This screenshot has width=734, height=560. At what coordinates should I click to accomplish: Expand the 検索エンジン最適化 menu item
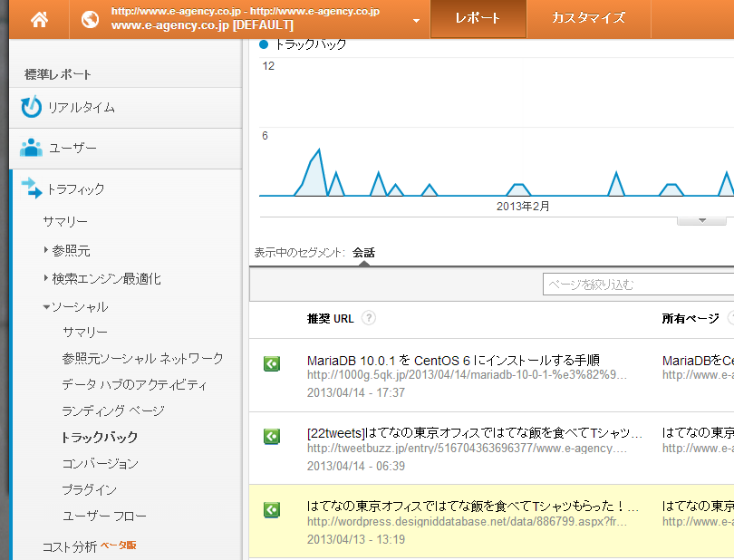[47, 278]
